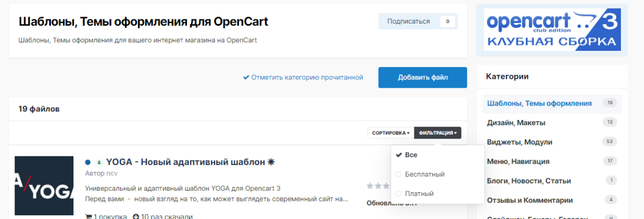Select the 'Платный' filter option
Image resolution: width=644 pixels, height=219 pixels.
[x=419, y=193]
